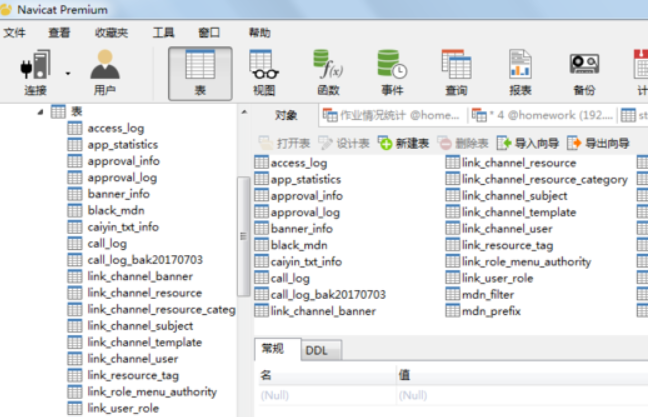Select link_channel_user in object list
This screenshot has height=417, width=648.
[507, 229]
